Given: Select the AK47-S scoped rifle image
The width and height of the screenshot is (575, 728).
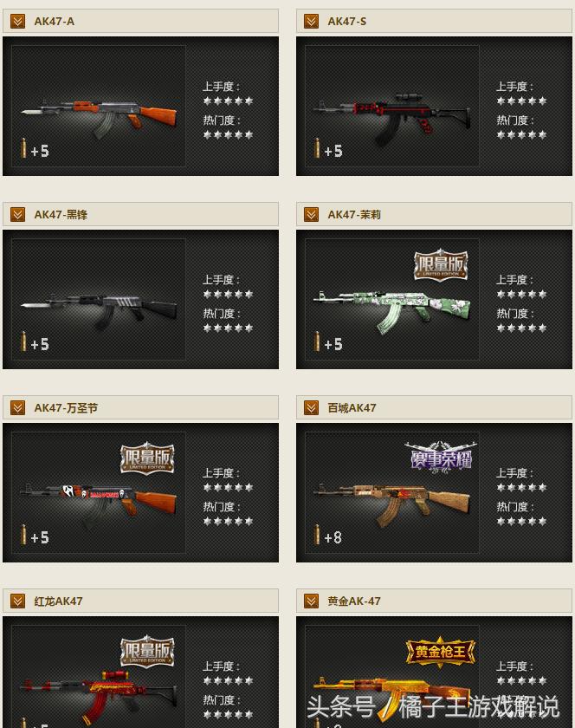Looking at the screenshot, I should (391, 119).
